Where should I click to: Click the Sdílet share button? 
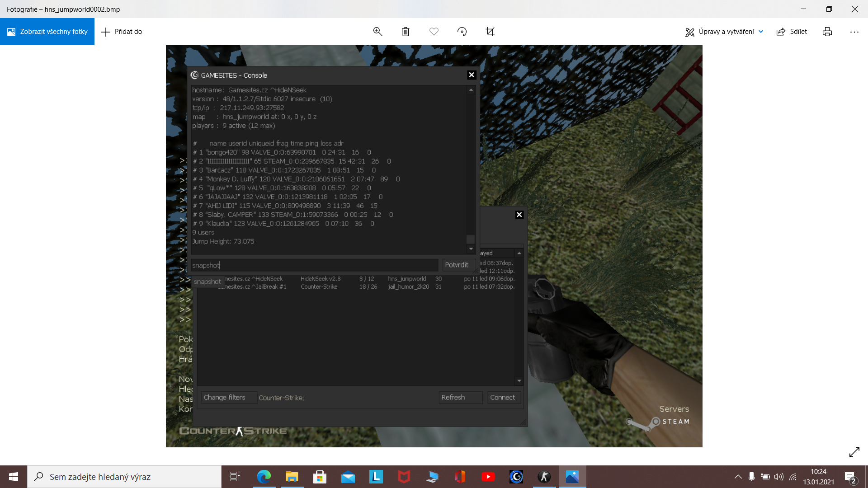coord(792,32)
